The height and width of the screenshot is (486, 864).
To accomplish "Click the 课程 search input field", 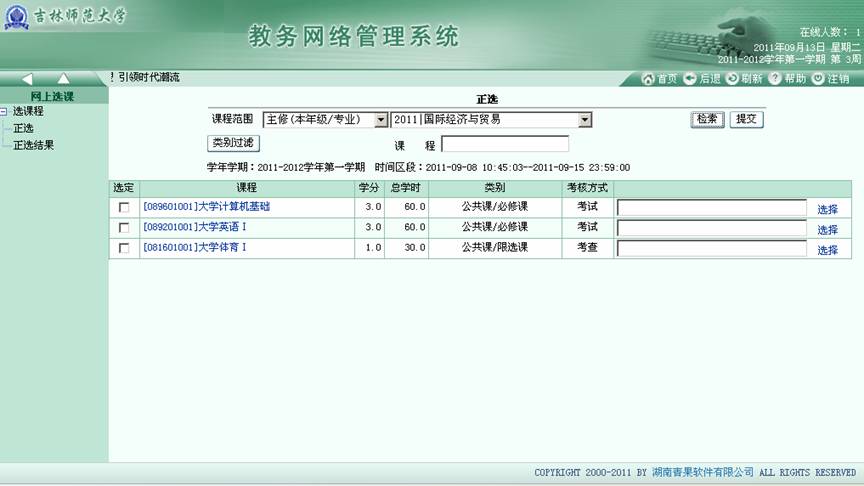I will coord(504,144).
